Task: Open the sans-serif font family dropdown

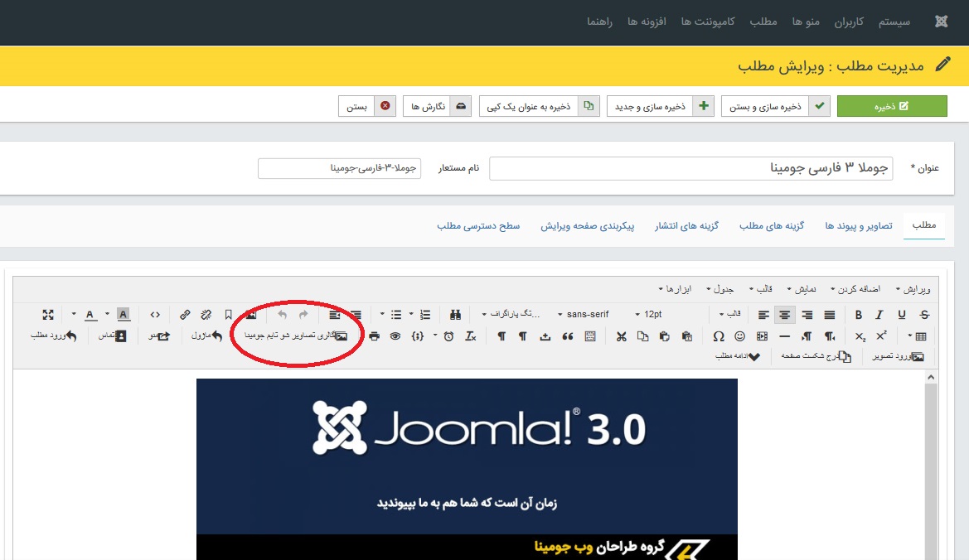Action: (x=584, y=314)
